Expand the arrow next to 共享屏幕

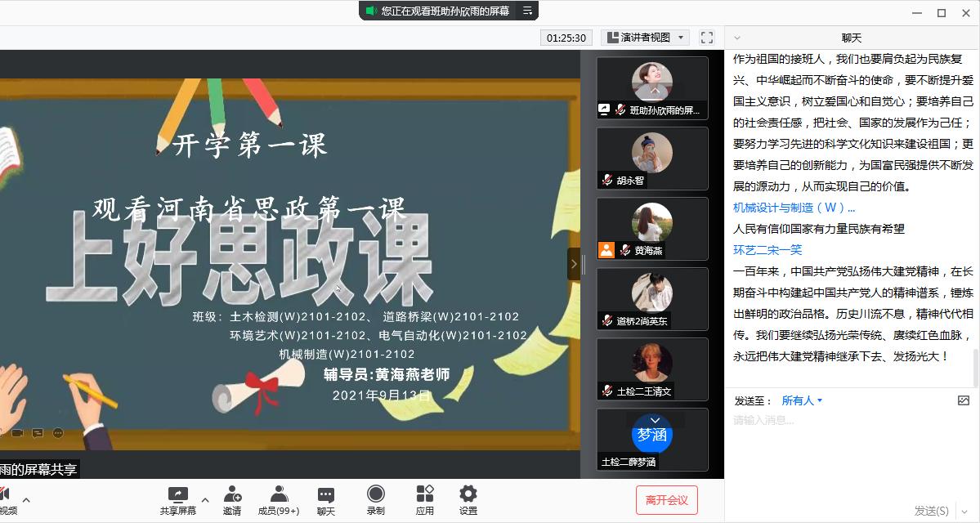pos(205,499)
